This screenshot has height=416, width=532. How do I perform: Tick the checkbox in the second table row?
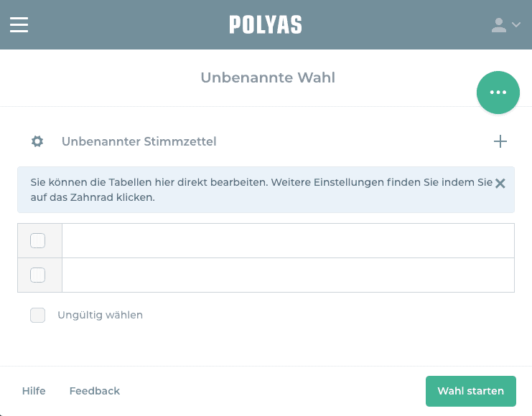click(38, 275)
